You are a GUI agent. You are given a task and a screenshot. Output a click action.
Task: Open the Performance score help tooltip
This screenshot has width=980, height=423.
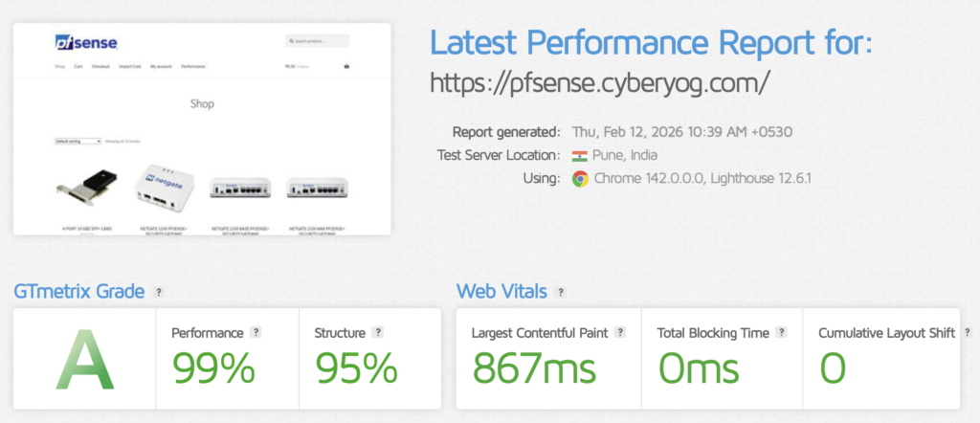pyautogui.click(x=256, y=332)
